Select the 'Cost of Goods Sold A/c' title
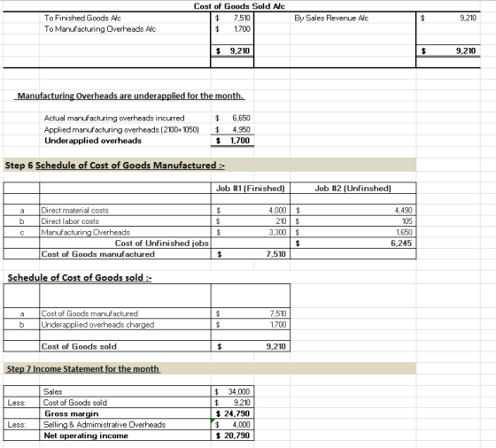The image size is (496, 448). [239, 6]
